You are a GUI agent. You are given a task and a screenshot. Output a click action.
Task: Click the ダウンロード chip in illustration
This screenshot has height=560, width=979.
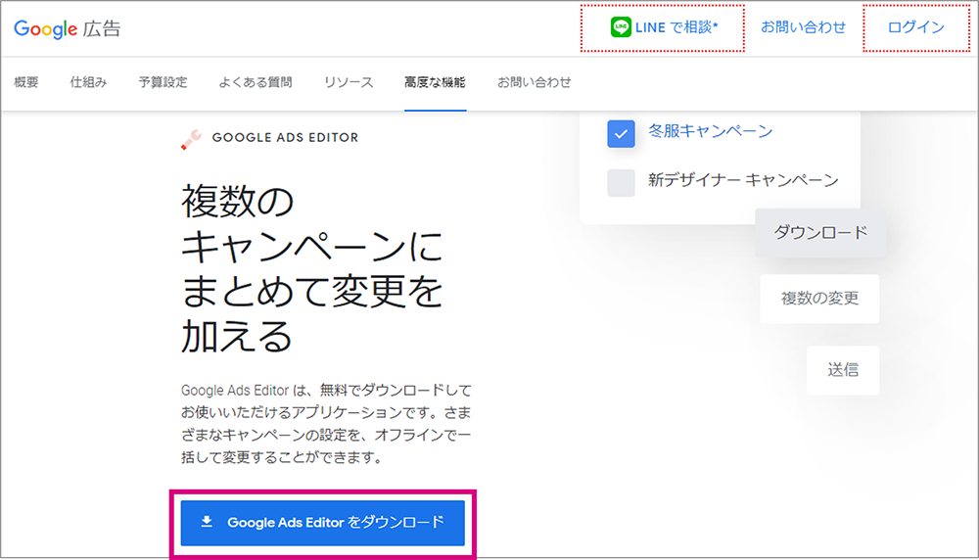click(x=820, y=233)
